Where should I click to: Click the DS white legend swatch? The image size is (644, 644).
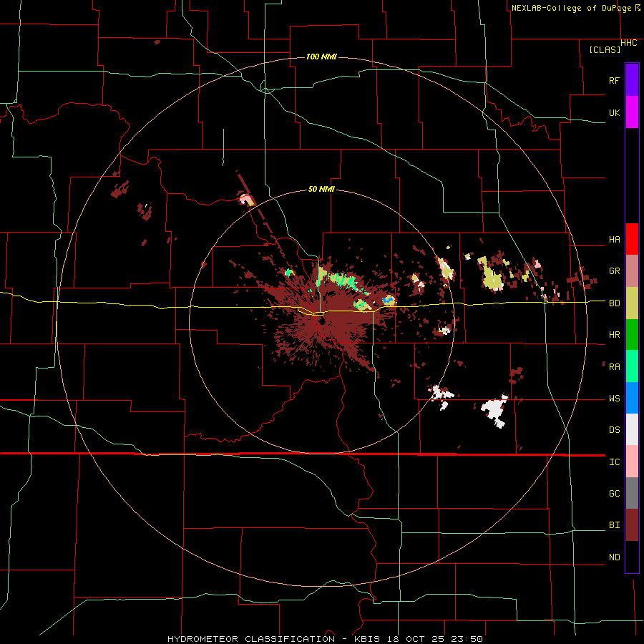click(632, 429)
